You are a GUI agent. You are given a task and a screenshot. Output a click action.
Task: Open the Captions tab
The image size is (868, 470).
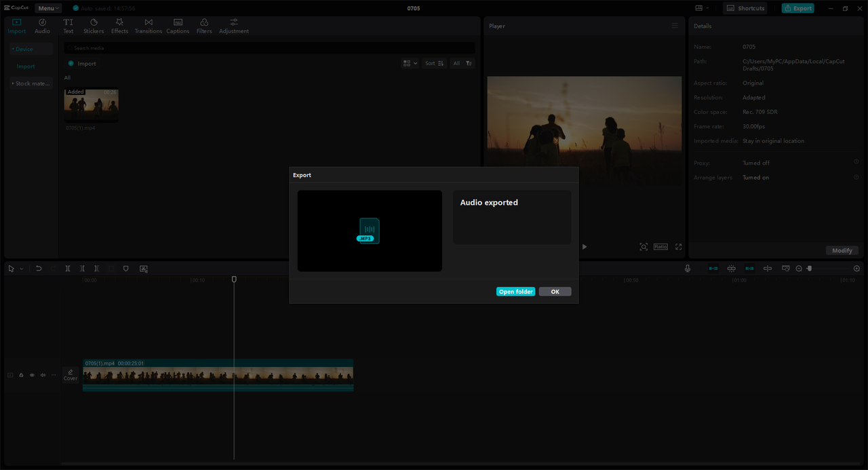[x=178, y=26]
